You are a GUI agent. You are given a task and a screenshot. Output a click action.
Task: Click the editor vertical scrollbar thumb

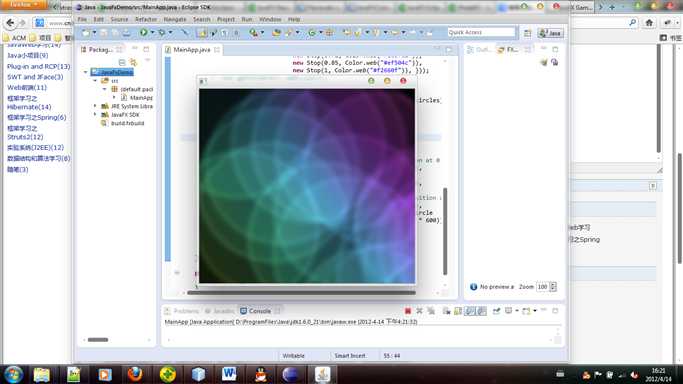click(445, 231)
